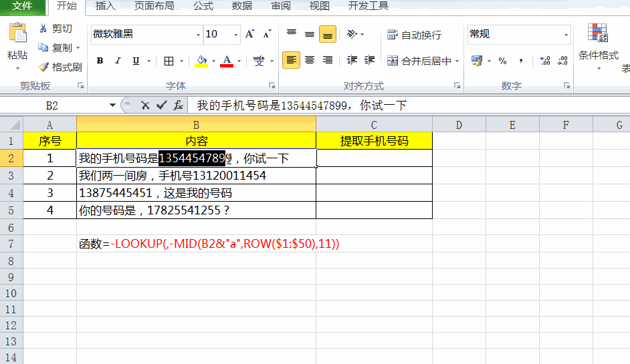Switch to 审阅 review tab
The height and width of the screenshot is (364, 630).
280,6
